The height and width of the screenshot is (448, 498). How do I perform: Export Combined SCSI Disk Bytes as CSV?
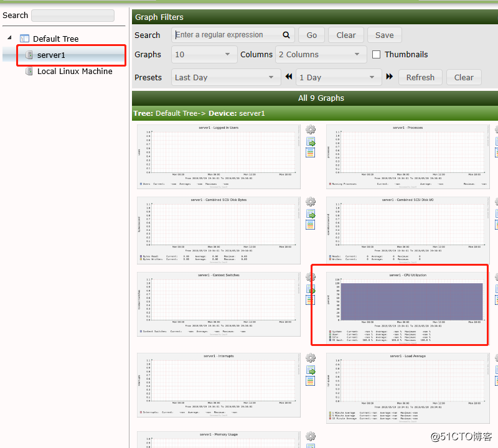point(311,214)
